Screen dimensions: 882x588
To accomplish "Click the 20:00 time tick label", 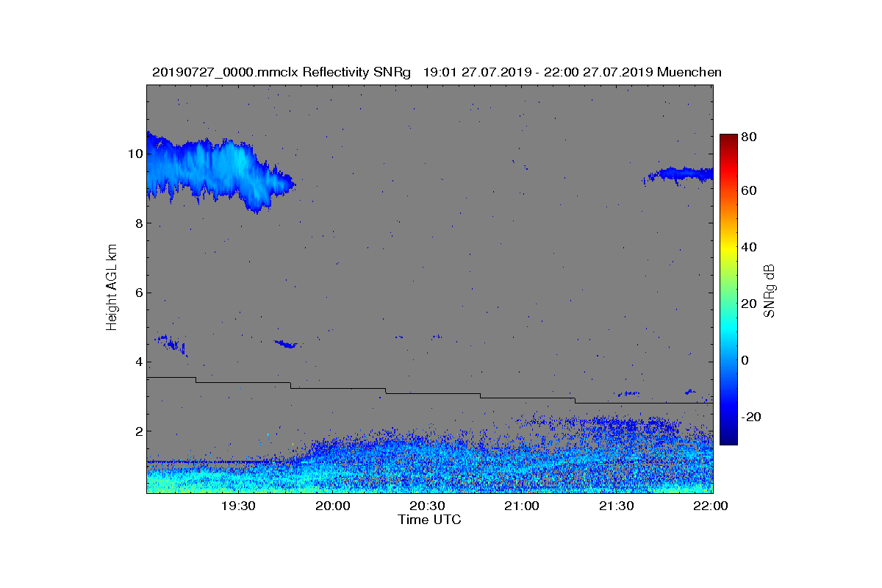I will coord(333,506).
